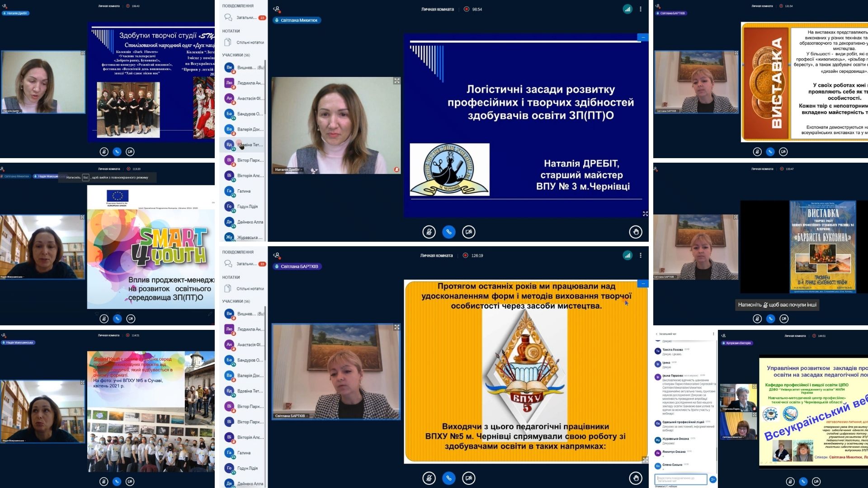The width and height of the screenshot is (868, 488).
Task: Open Загальний chat with 33 unread messages
Action: tap(244, 264)
